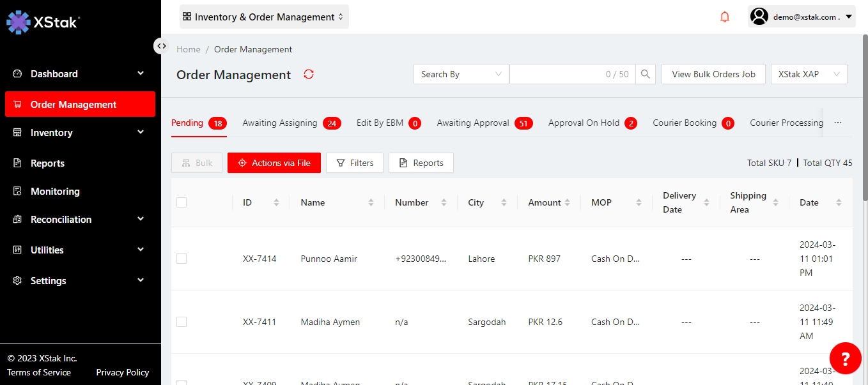Viewport: 868px width, 385px height.
Task: Click the red help question mark icon
Action: (845, 358)
